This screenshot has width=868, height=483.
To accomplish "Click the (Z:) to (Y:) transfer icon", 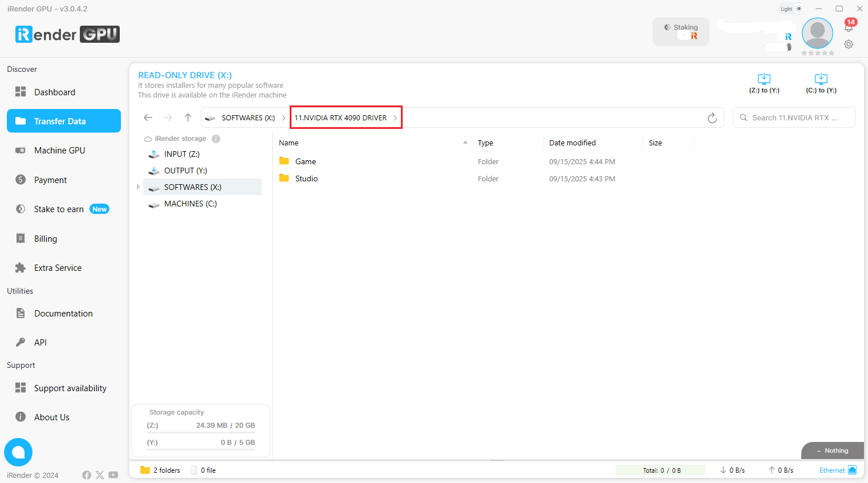I will 764,79.
